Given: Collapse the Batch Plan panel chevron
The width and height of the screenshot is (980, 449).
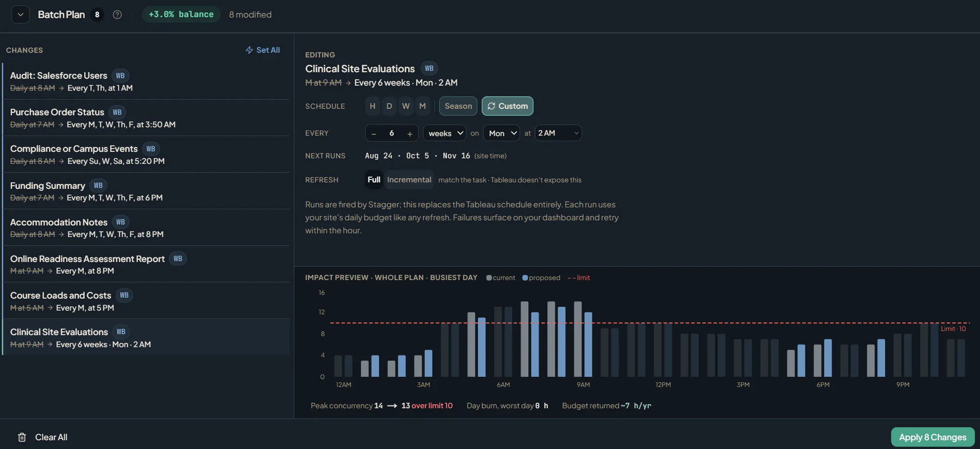Looking at the screenshot, I should [20, 15].
